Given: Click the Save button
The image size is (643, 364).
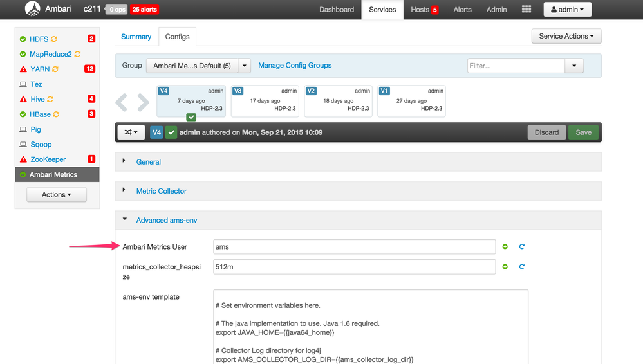Looking at the screenshot, I should (x=584, y=132).
